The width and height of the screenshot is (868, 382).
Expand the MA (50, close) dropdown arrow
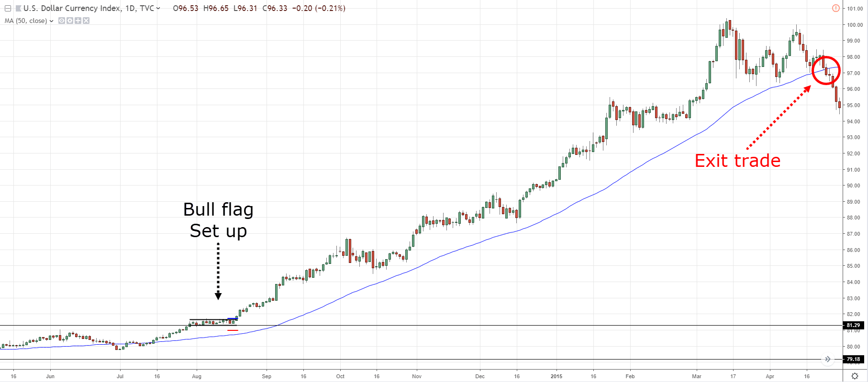coord(51,21)
